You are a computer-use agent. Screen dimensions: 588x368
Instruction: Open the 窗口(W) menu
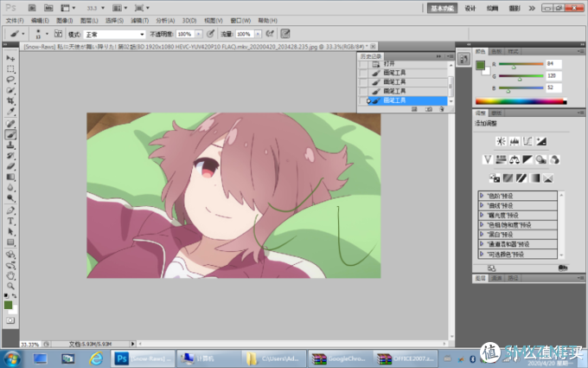point(240,20)
